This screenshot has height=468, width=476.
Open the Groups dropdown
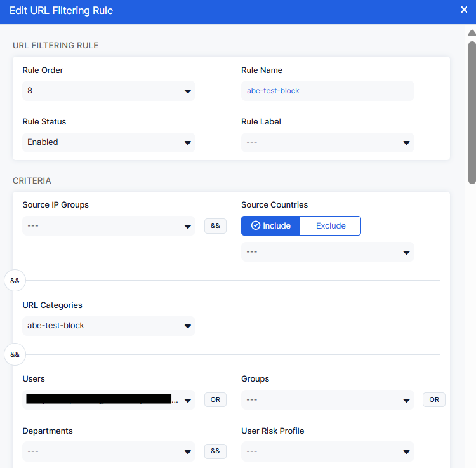pyautogui.click(x=327, y=399)
